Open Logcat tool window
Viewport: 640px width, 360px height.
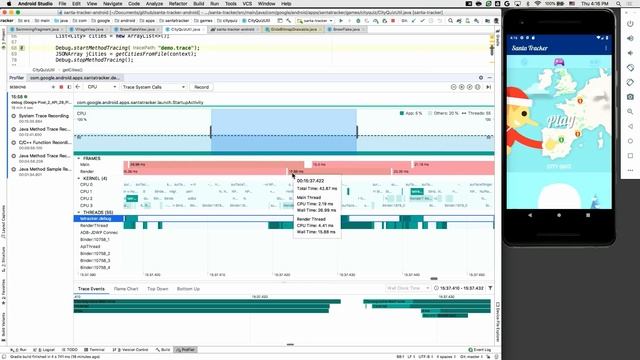coord(44,350)
